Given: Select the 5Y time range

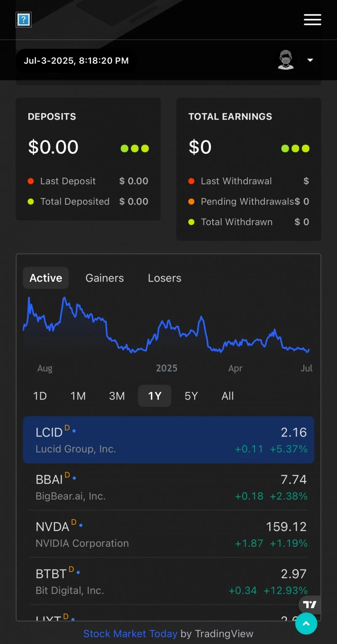Looking at the screenshot, I should pyautogui.click(x=191, y=396).
